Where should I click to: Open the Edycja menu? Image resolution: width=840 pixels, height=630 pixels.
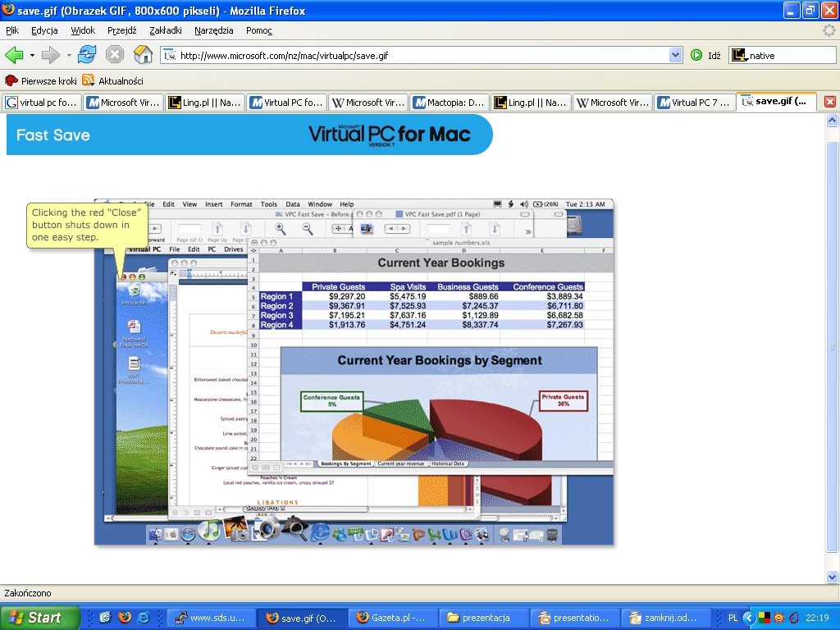[44, 30]
